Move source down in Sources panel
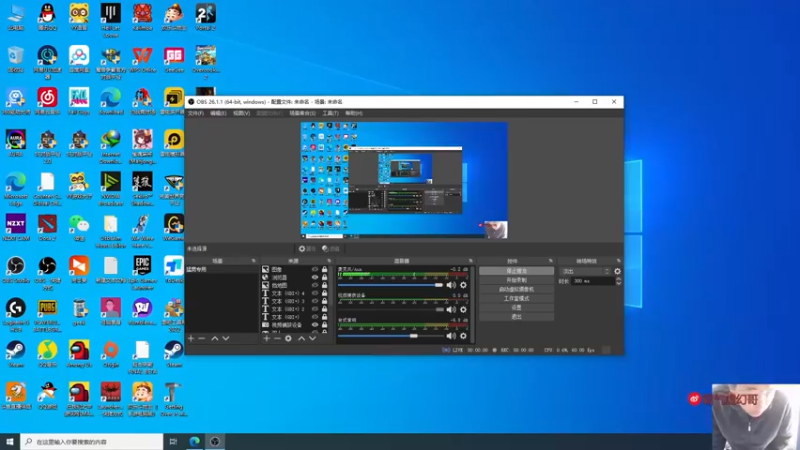 [312, 338]
